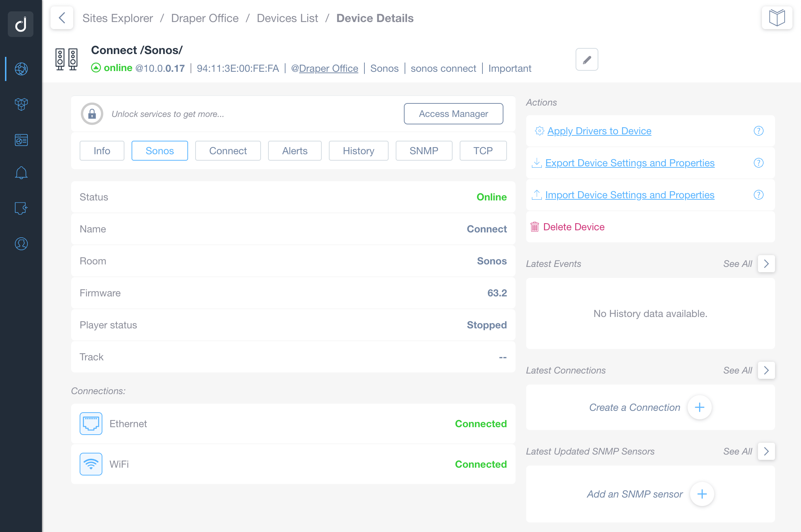This screenshot has width=801, height=532.
Task: Click the Ethernet connection row
Action: tap(293, 424)
